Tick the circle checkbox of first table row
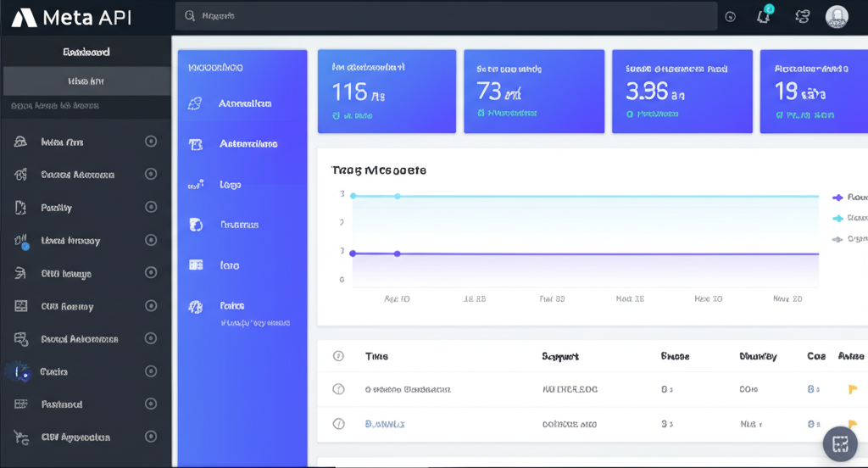868x468 pixels. (338, 389)
